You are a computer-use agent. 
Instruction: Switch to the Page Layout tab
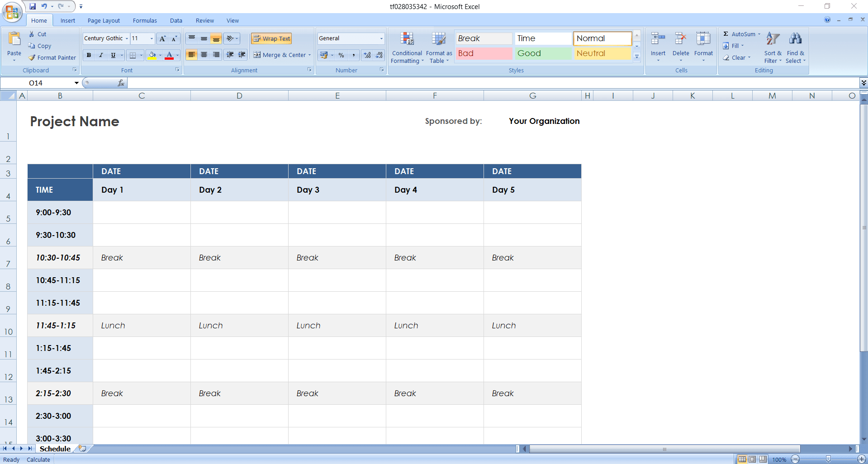104,21
